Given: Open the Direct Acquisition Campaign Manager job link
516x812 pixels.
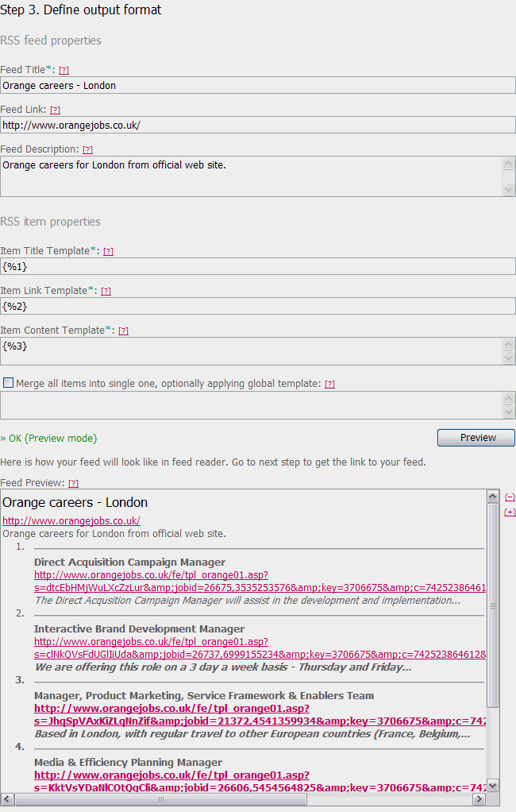Looking at the screenshot, I should pos(260,581).
